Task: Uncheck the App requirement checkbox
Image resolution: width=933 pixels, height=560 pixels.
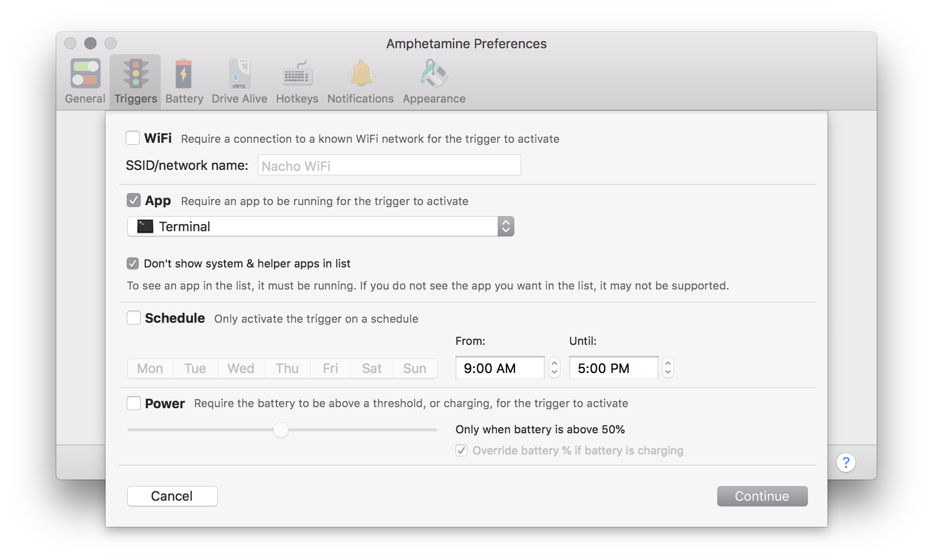Action: pyautogui.click(x=133, y=200)
